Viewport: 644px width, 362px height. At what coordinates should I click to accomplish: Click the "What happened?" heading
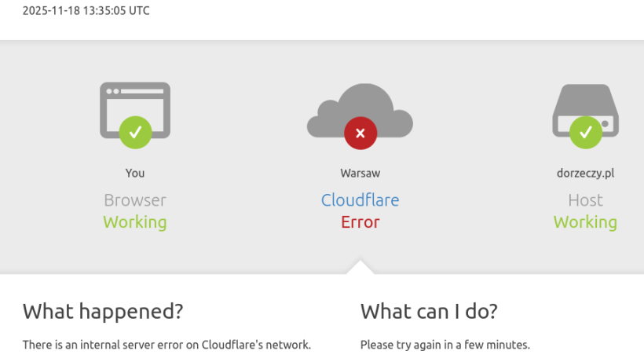(x=103, y=312)
